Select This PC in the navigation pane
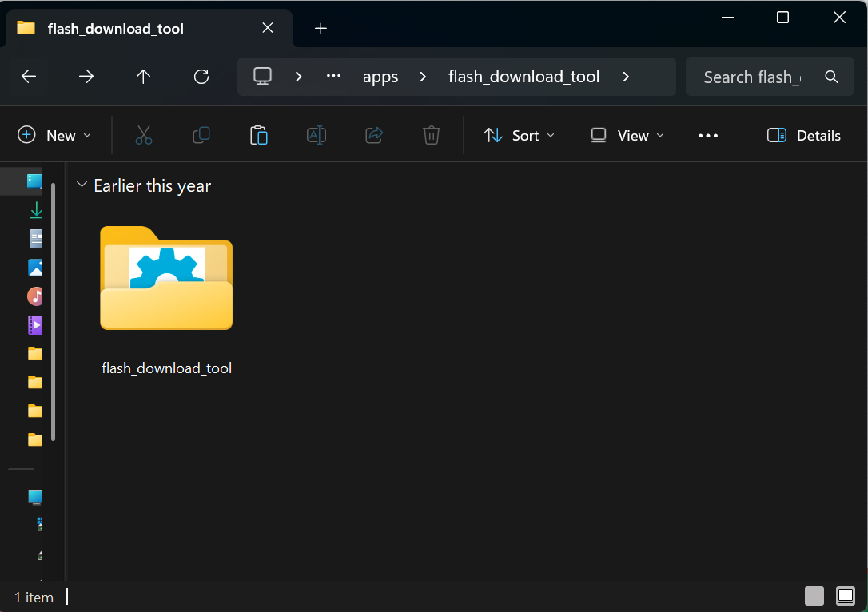The width and height of the screenshot is (868, 612). [x=35, y=496]
